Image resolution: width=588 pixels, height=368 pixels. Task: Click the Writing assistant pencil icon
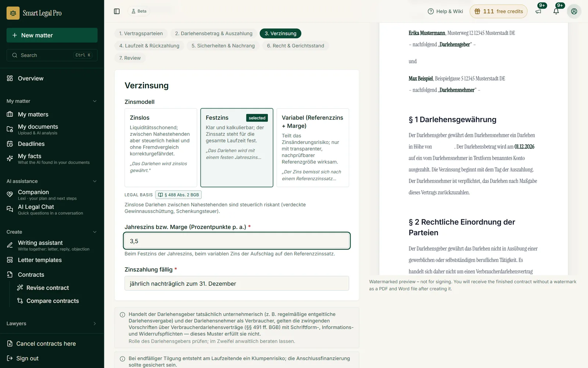[x=10, y=245]
